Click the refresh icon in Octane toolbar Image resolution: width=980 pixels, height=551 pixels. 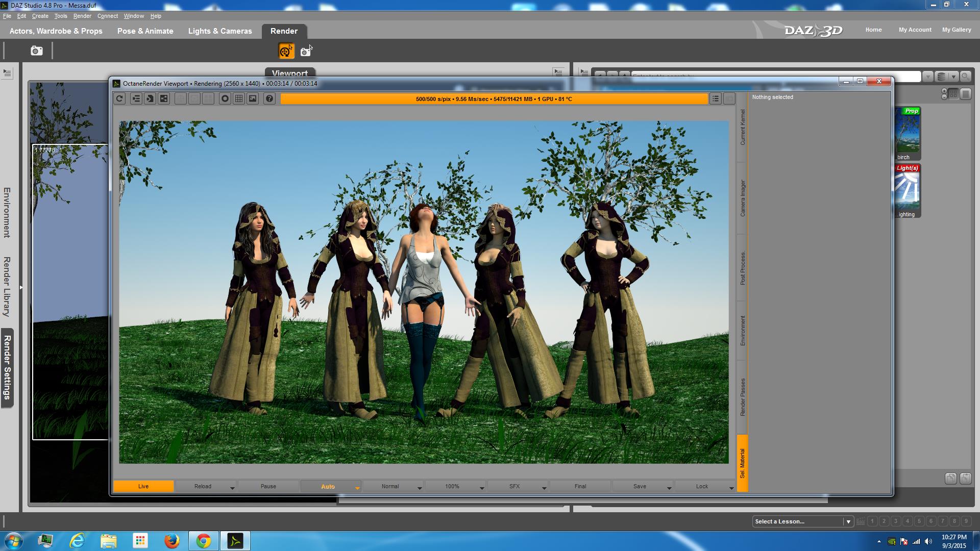coord(119,98)
